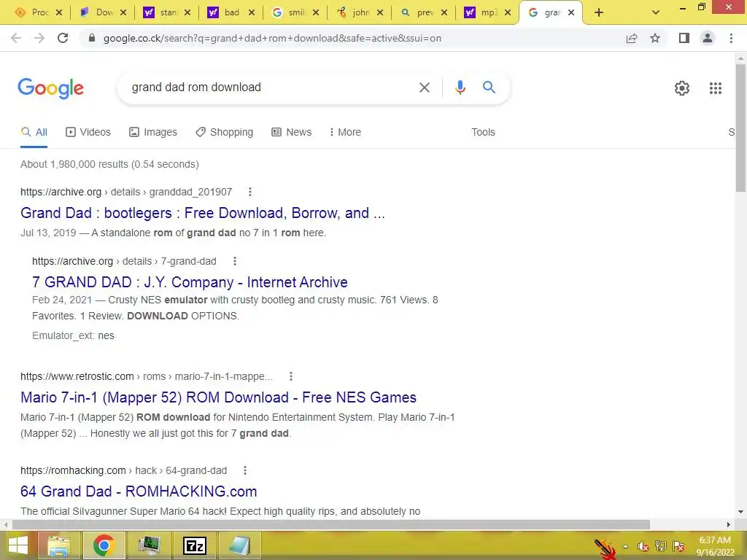Show hidden system tray icons
Viewport: 747px width, 560px height.
pyautogui.click(x=625, y=546)
